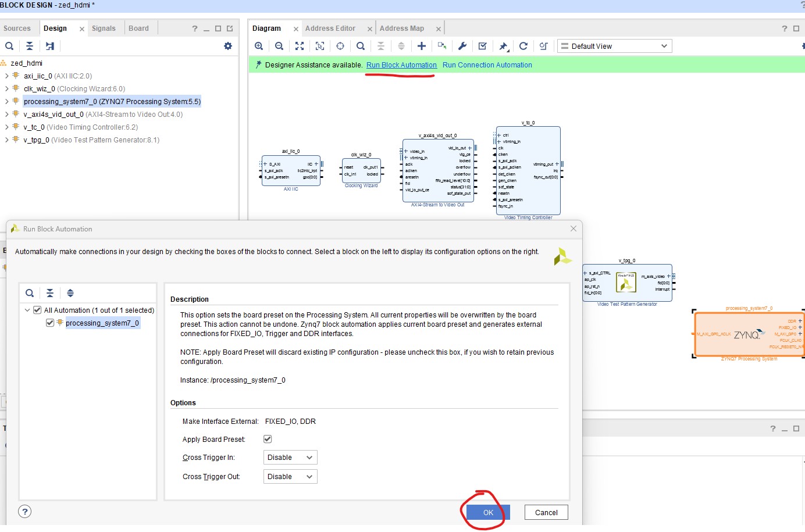Viewport: 805px width, 532px height.
Task: Click the Run Connection Automation link
Action: pos(487,65)
